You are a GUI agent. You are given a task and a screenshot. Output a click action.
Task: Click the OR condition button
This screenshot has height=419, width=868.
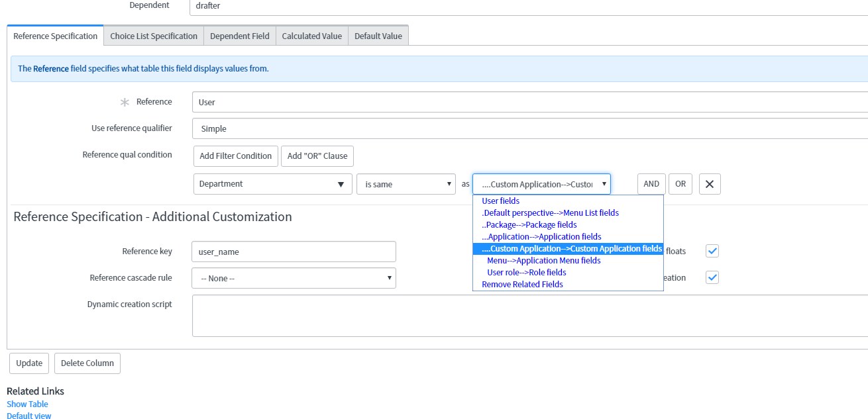[680, 184]
